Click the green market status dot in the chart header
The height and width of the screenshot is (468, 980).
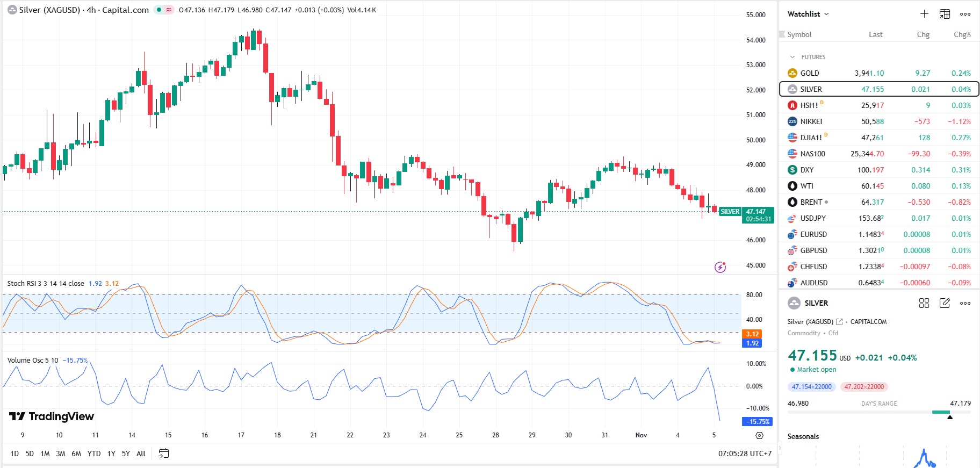(x=159, y=10)
